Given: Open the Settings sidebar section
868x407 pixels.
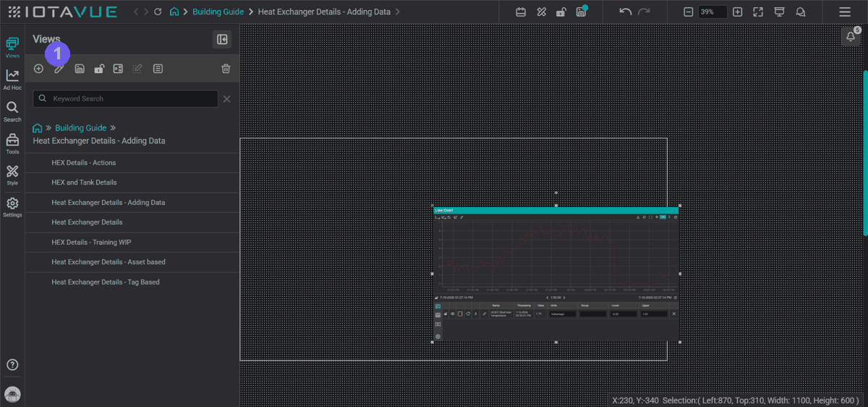Looking at the screenshot, I should coord(12,207).
